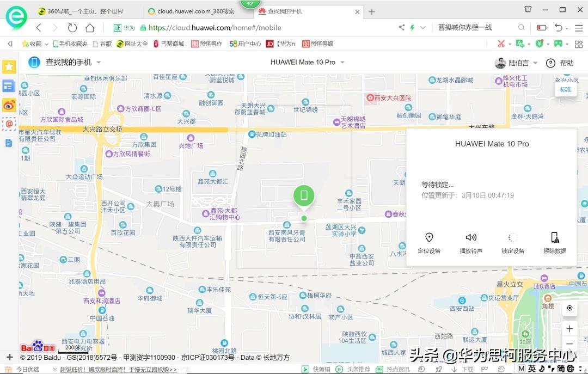Open Weibo icon in left sidebar
Image resolution: width=588 pixels, height=374 pixels.
pyautogui.click(x=9, y=106)
